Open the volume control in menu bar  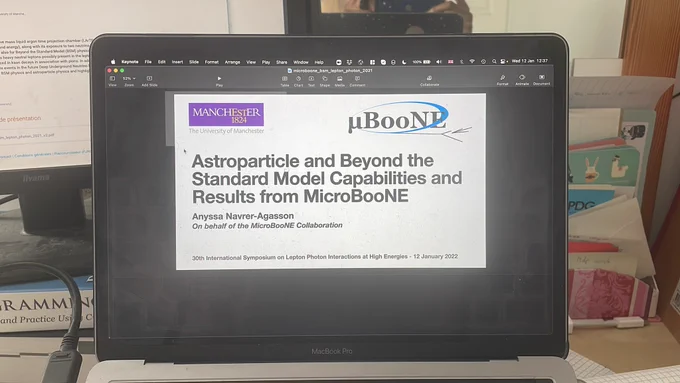click(x=439, y=62)
